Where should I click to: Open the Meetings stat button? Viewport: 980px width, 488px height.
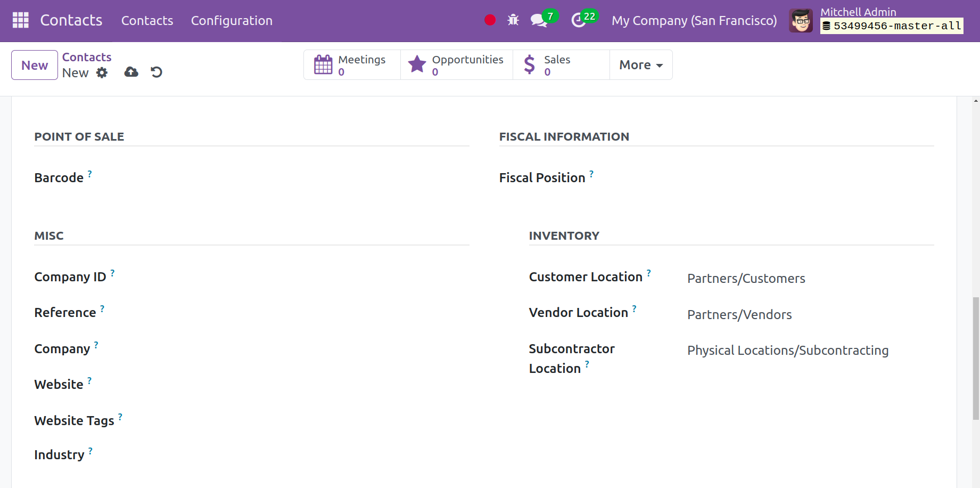352,65
